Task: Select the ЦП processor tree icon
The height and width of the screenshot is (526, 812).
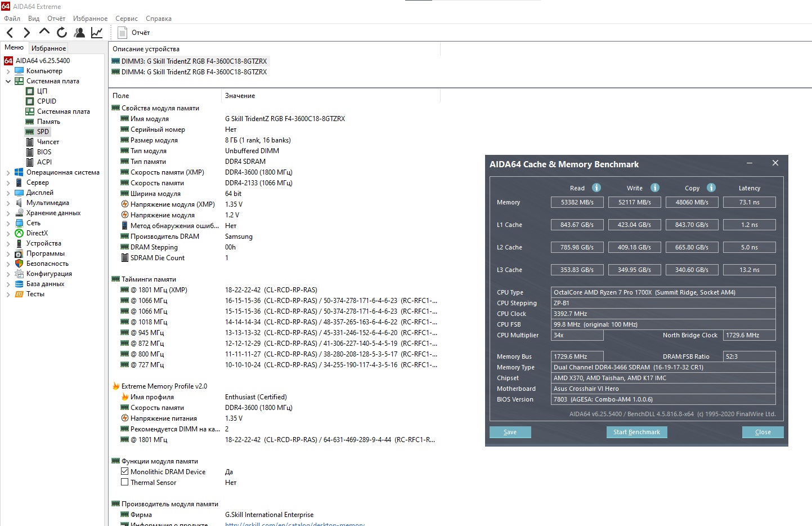Action: click(x=30, y=91)
